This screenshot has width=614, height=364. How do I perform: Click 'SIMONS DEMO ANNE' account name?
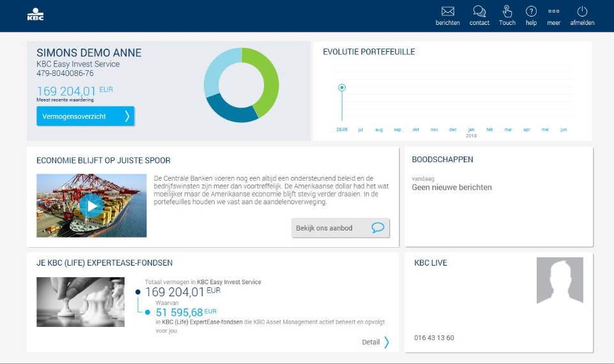tap(89, 53)
